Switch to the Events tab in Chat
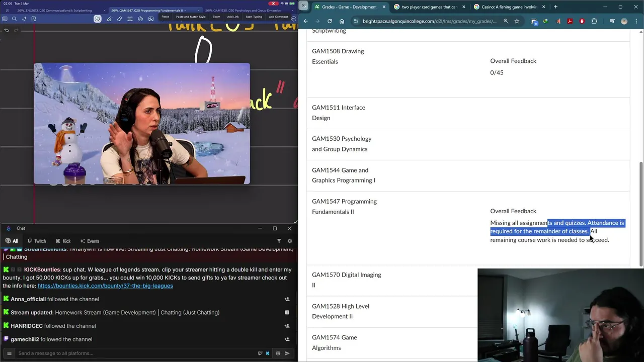 point(90,241)
